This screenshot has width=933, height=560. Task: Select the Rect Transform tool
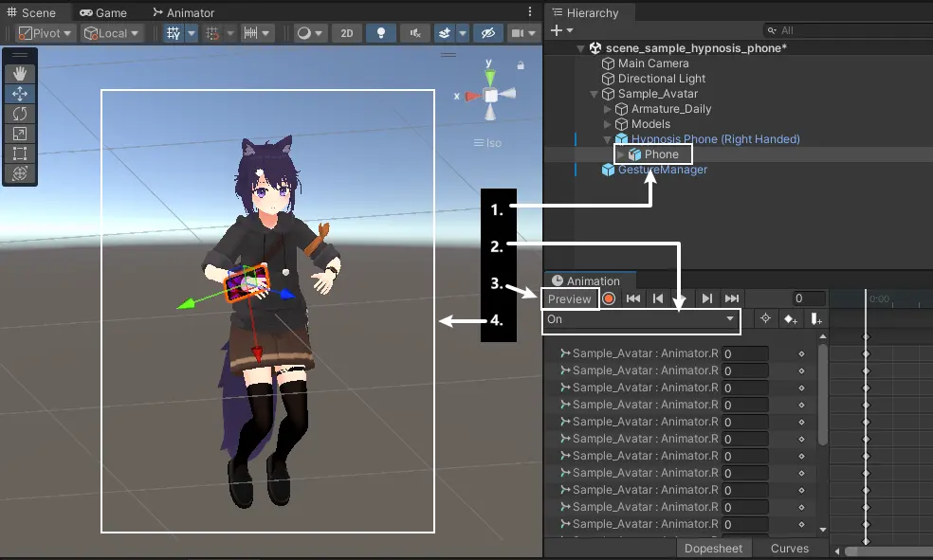(x=19, y=154)
